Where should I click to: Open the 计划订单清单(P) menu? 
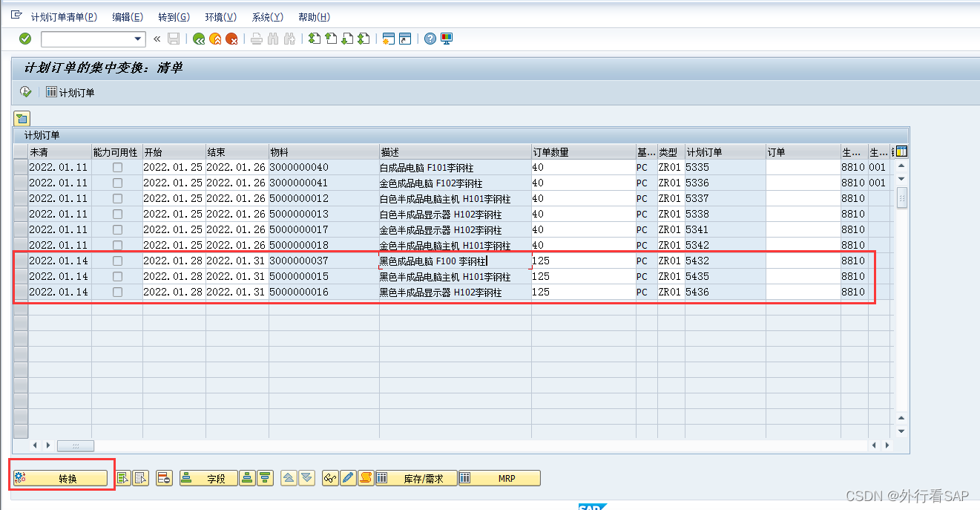(64, 17)
